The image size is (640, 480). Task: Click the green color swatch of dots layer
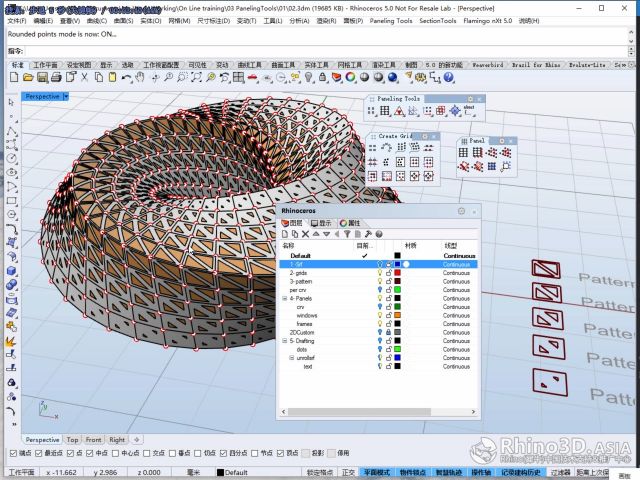pyautogui.click(x=398, y=349)
